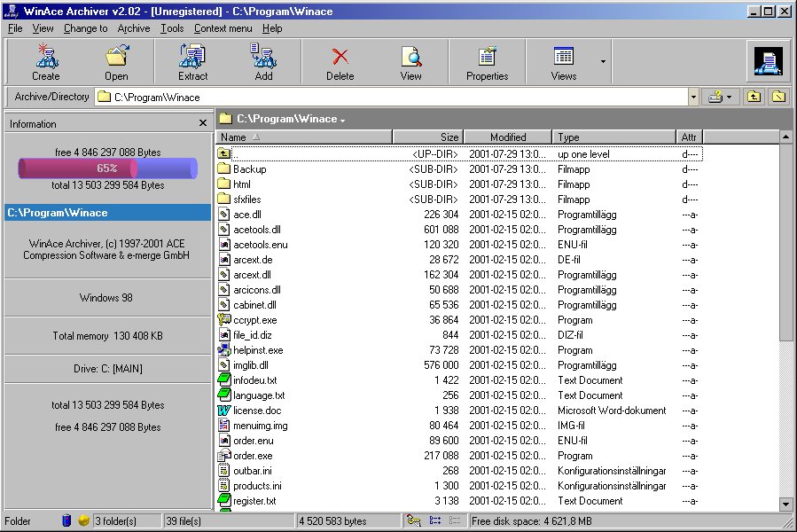
Task: Select the ccrypt.exe file icon
Action: point(224,320)
